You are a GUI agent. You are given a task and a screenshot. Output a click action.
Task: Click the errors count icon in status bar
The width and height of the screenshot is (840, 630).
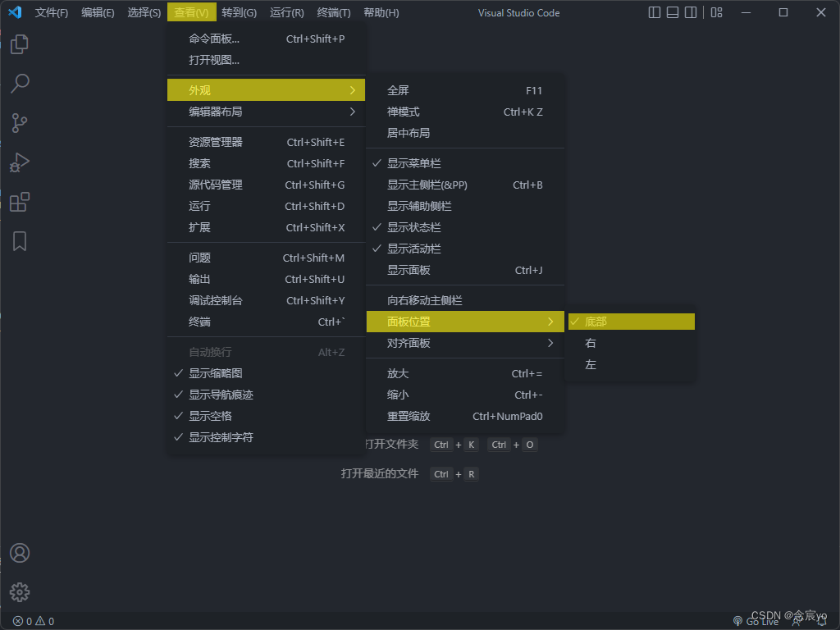point(22,621)
